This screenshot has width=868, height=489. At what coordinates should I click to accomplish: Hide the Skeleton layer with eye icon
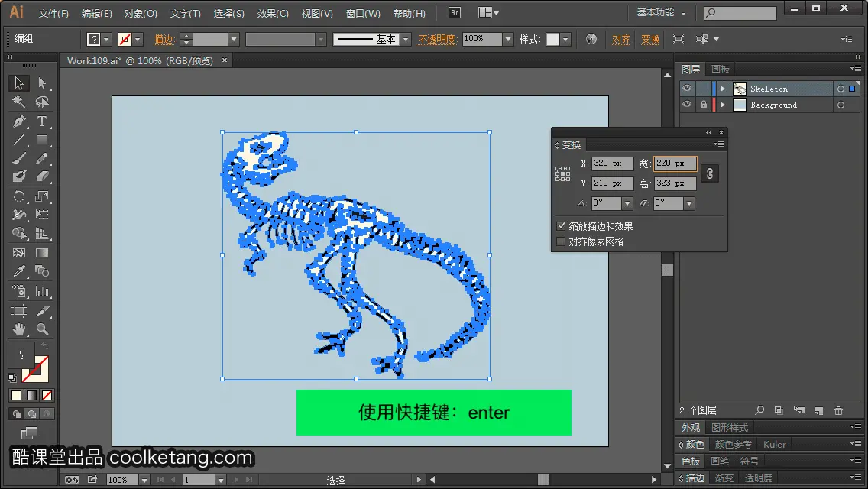(x=687, y=89)
